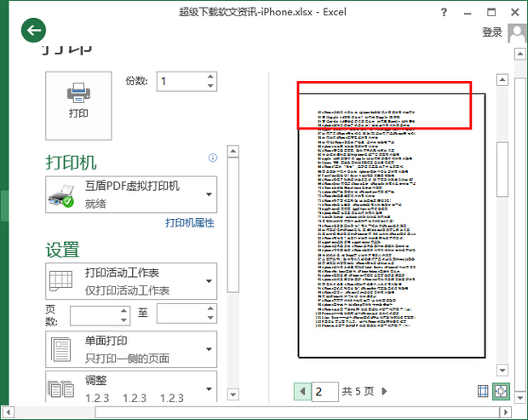The image size is (528, 420).
Task: Click preview scrollbar down arrow
Action: point(502,370)
